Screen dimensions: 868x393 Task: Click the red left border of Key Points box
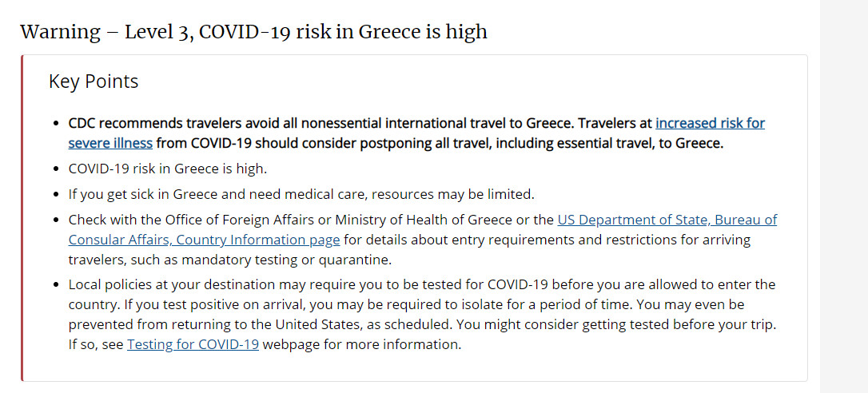tap(22, 218)
